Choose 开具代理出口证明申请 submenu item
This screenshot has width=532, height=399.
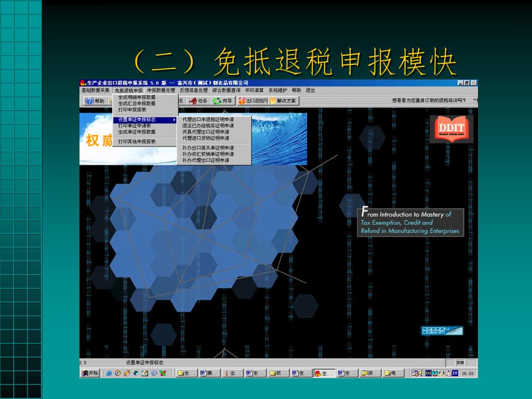coord(214,131)
